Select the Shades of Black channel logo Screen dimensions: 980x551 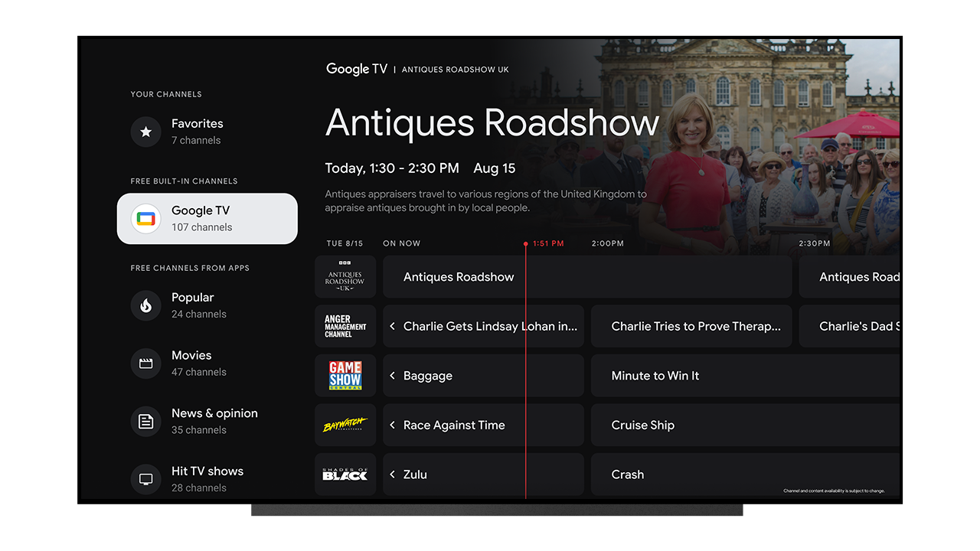coord(345,474)
